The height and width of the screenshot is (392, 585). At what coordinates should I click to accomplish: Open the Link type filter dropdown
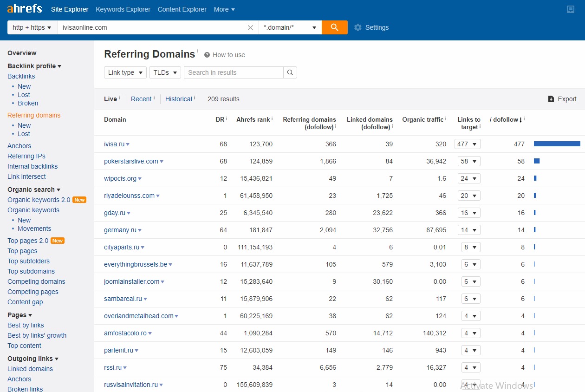click(125, 72)
